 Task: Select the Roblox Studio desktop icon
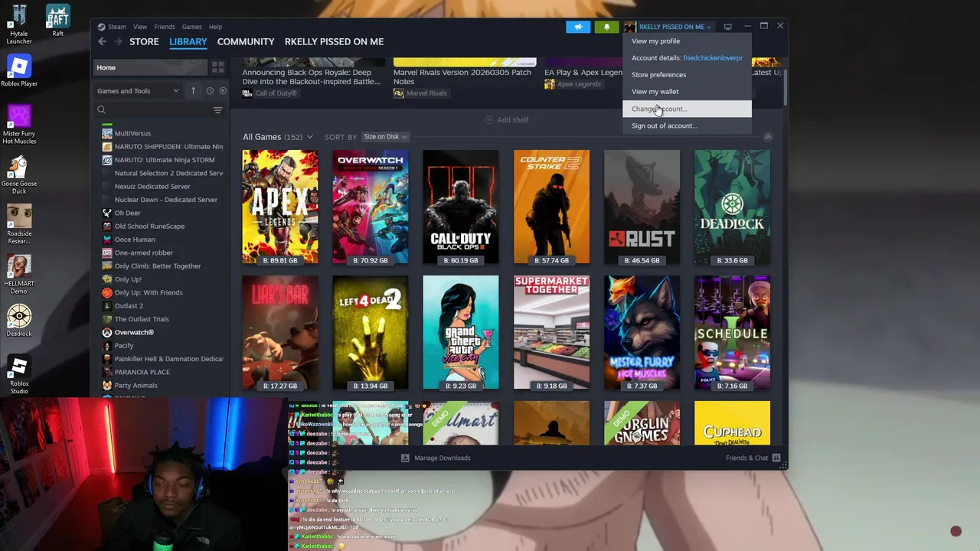19,375
